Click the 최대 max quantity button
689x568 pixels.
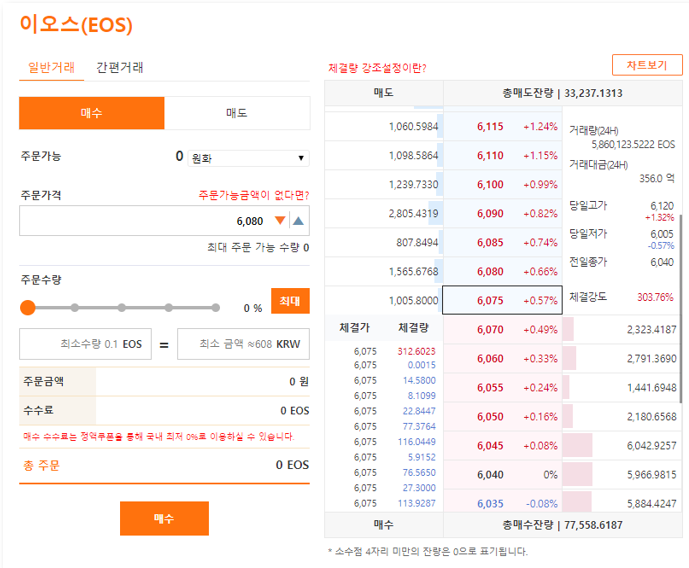tap(290, 301)
